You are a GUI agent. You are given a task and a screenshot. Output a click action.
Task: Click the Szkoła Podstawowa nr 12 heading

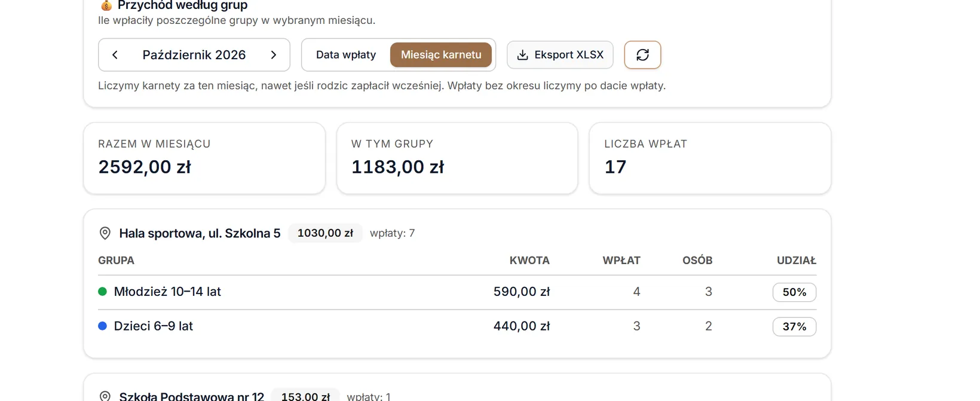pos(191,396)
